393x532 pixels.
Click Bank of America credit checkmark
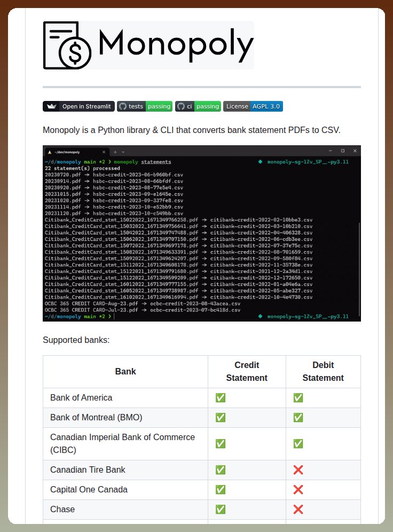coord(221,397)
